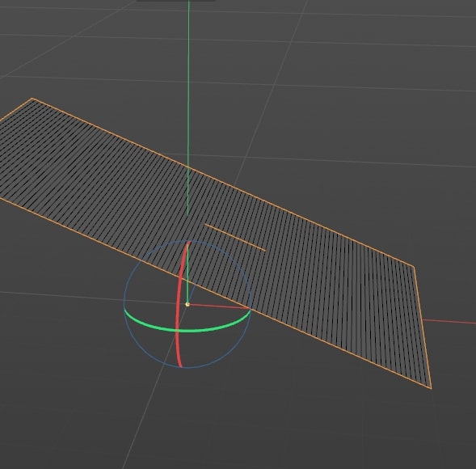The height and width of the screenshot is (469, 476).
Task: Click the green line between origin and plane
Action: [x=187, y=292]
